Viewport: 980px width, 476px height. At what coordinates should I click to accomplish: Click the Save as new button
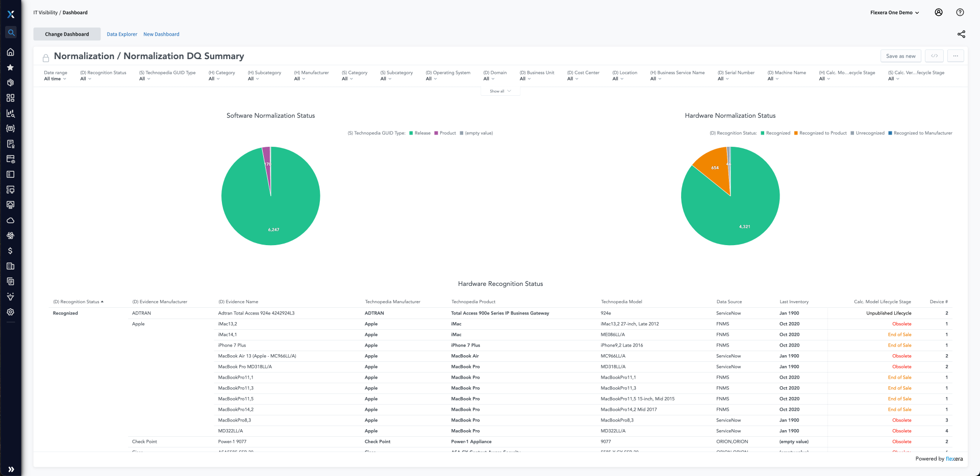pyautogui.click(x=900, y=56)
